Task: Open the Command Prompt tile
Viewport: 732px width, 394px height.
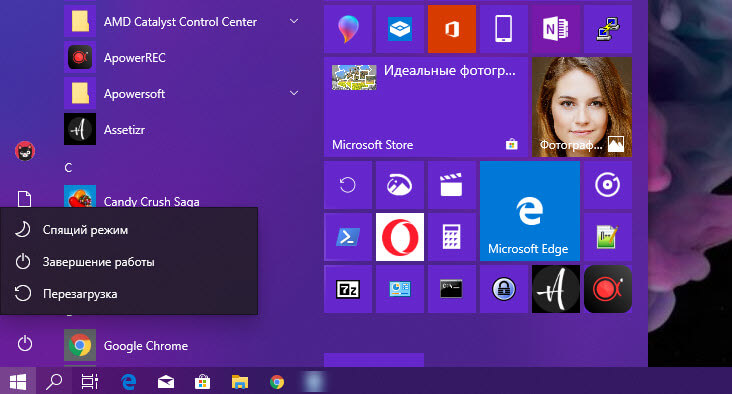Action: (452, 289)
